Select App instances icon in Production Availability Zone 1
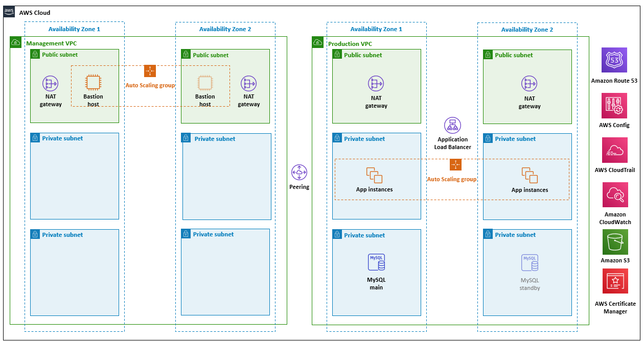644x342 pixels. pyautogui.click(x=375, y=176)
